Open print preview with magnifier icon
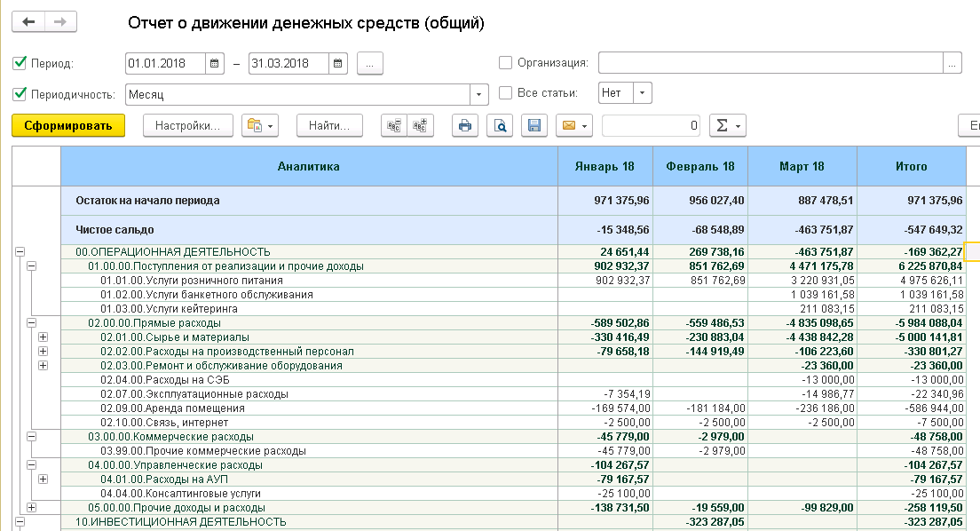 tap(502, 126)
